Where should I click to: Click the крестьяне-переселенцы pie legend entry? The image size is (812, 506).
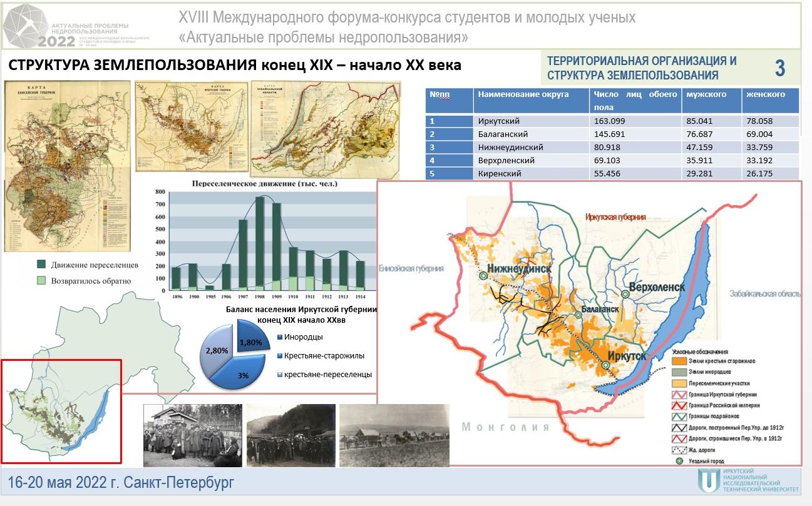pos(324,375)
